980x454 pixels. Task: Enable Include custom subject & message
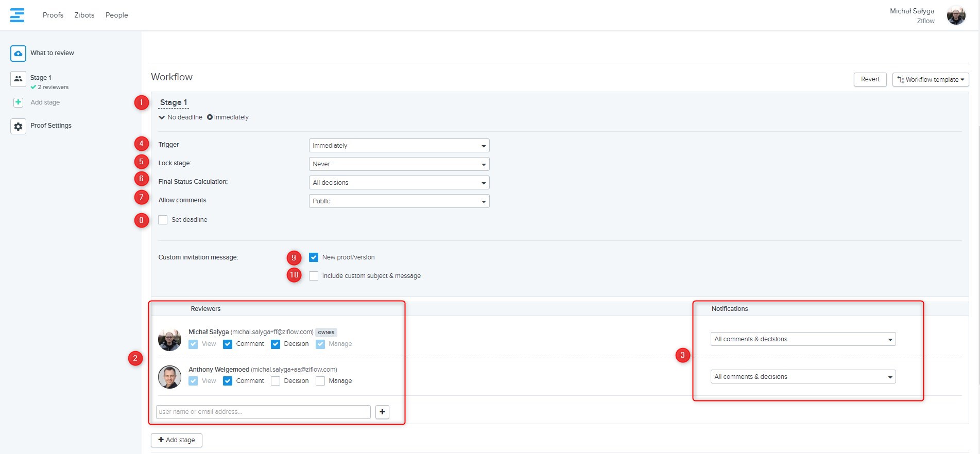314,276
